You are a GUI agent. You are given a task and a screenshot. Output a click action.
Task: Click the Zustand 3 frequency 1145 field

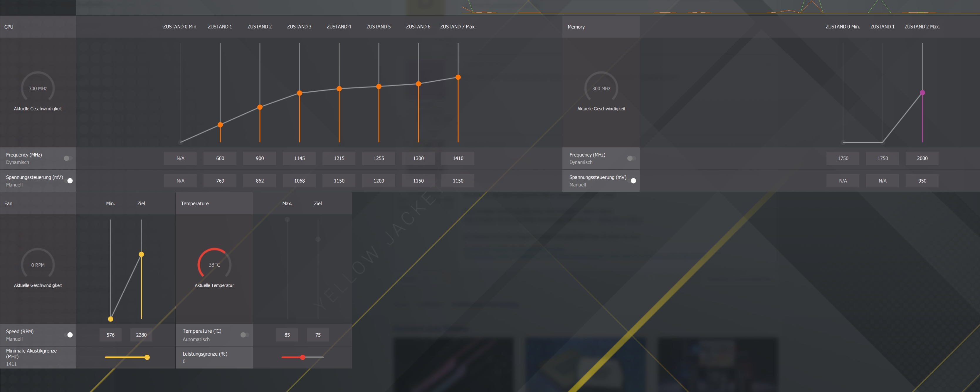(x=299, y=158)
